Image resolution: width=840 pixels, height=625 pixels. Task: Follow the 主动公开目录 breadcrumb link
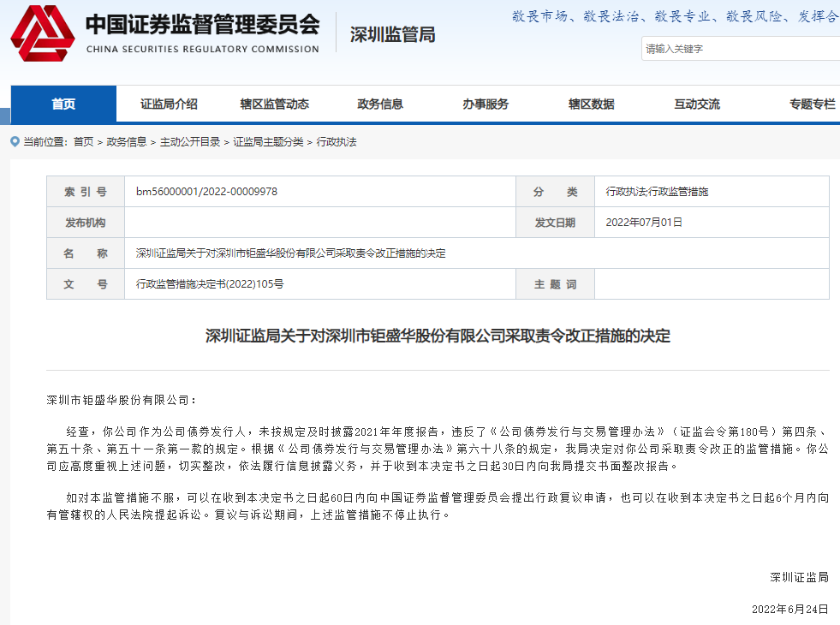tap(189, 142)
